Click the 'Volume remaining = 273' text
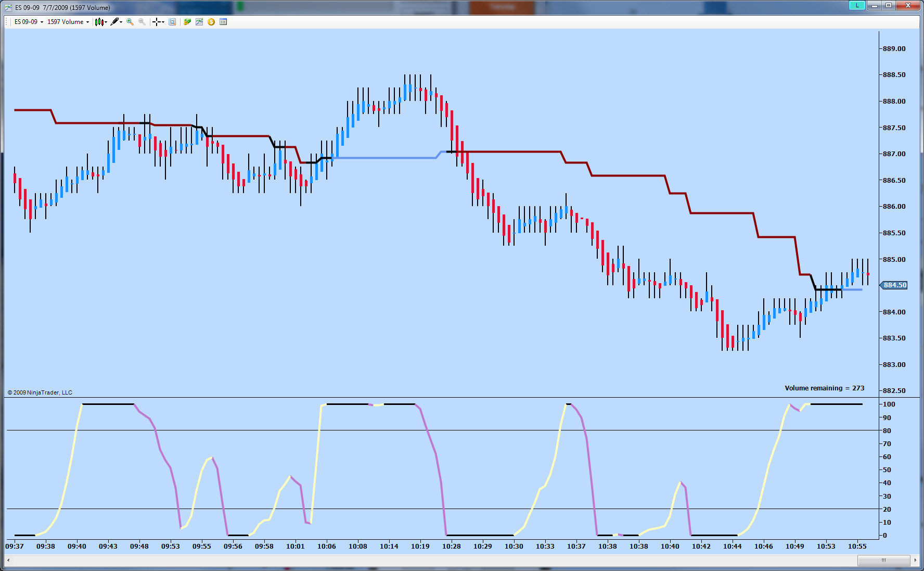 824,388
